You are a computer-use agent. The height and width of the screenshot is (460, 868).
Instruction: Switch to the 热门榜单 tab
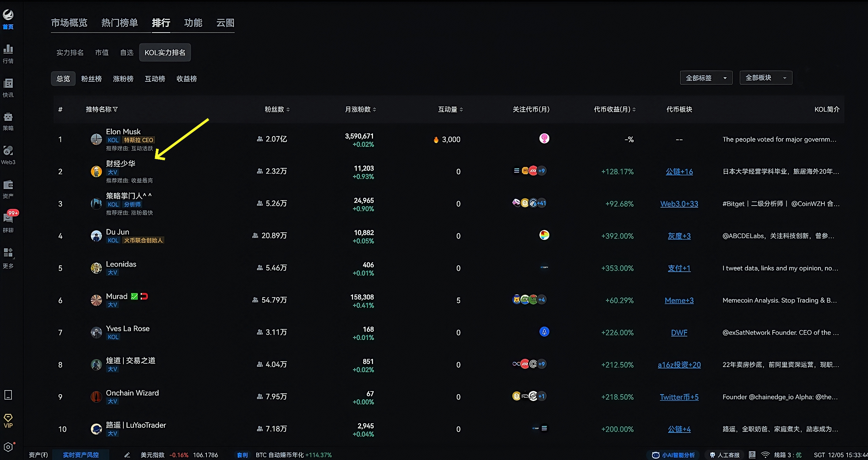(x=120, y=23)
